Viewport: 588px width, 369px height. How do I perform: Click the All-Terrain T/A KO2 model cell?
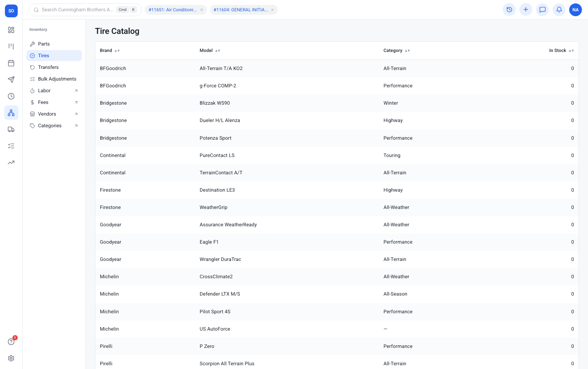[x=221, y=68]
